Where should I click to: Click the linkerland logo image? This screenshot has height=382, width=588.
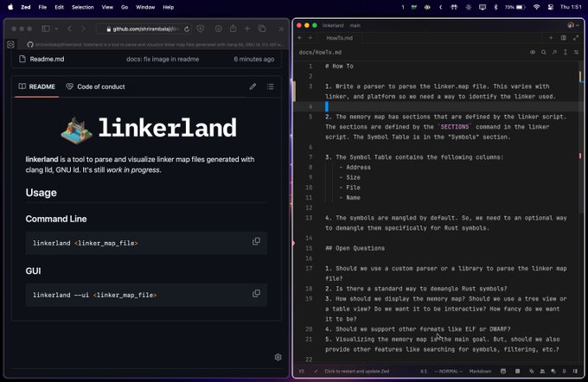click(76, 131)
